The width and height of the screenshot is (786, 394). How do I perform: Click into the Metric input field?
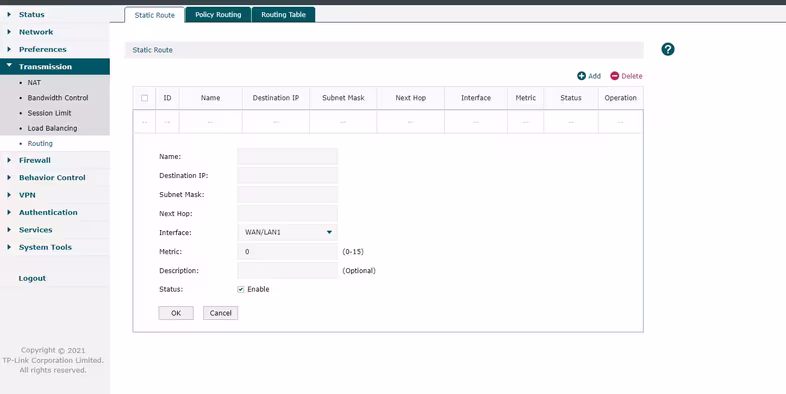tap(287, 252)
